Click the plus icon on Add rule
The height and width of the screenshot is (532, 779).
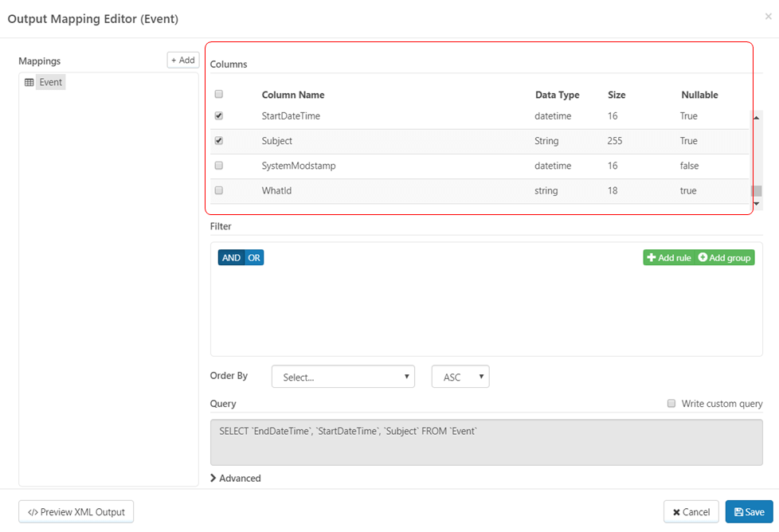point(652,258)
